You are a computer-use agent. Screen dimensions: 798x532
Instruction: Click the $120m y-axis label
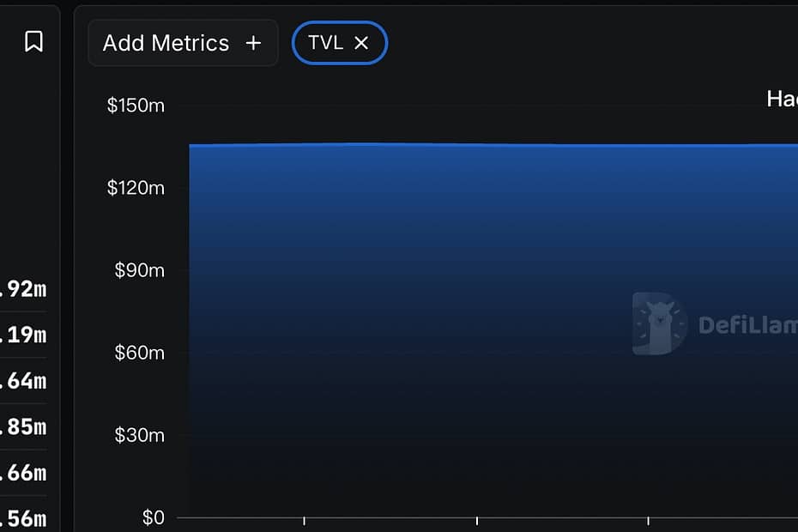tap(136, 188)
